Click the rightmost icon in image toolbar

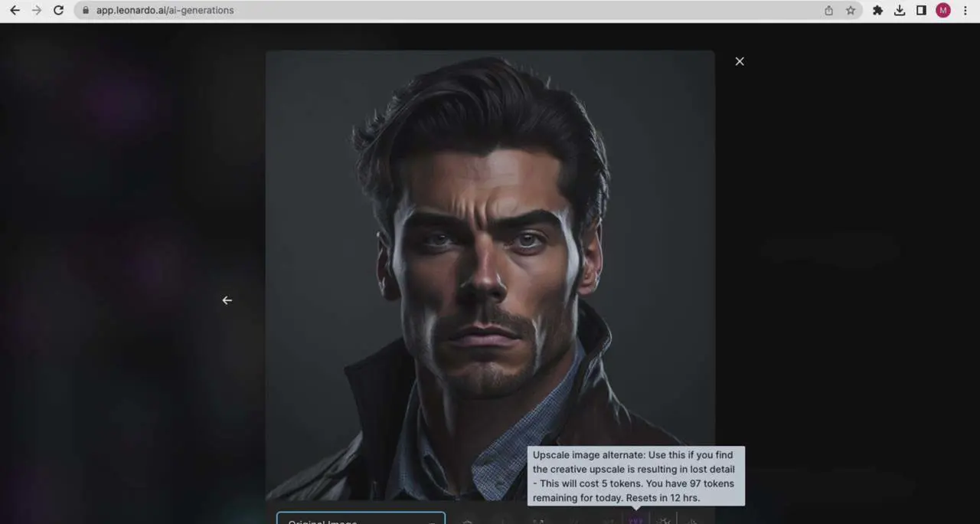(x=692, y=520)
